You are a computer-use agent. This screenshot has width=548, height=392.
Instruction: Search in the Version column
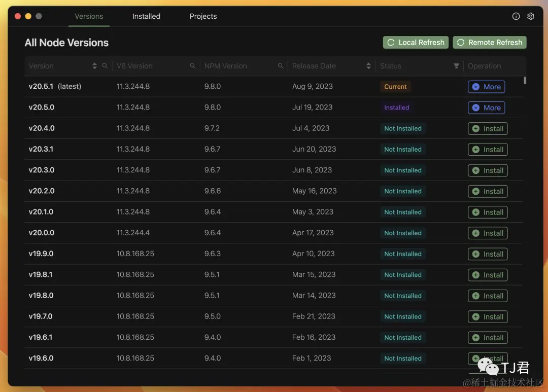[x=105, y=66]
